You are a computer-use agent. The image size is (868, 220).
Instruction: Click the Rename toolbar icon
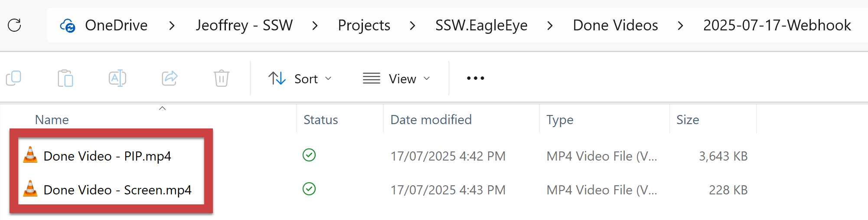click(x=117, y=79)
